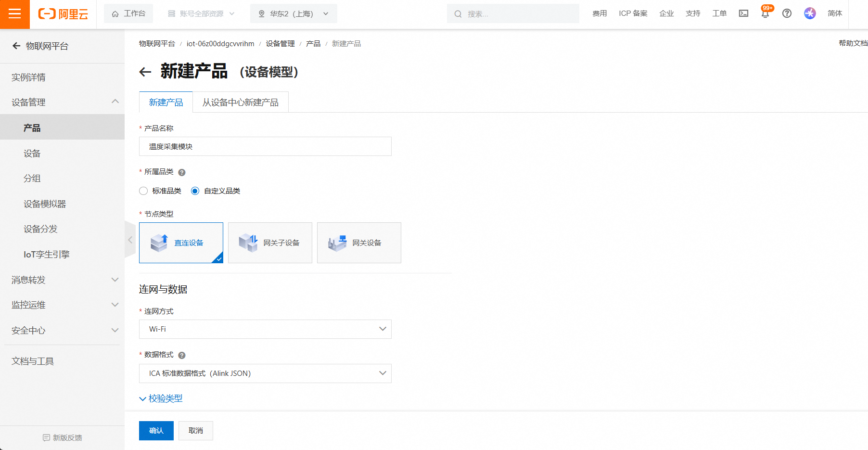The width and height of the screenshot is (868, 450).
Task: Click help icon next to 数据格式
Action: pyautogui.click(x=182, y=355)
